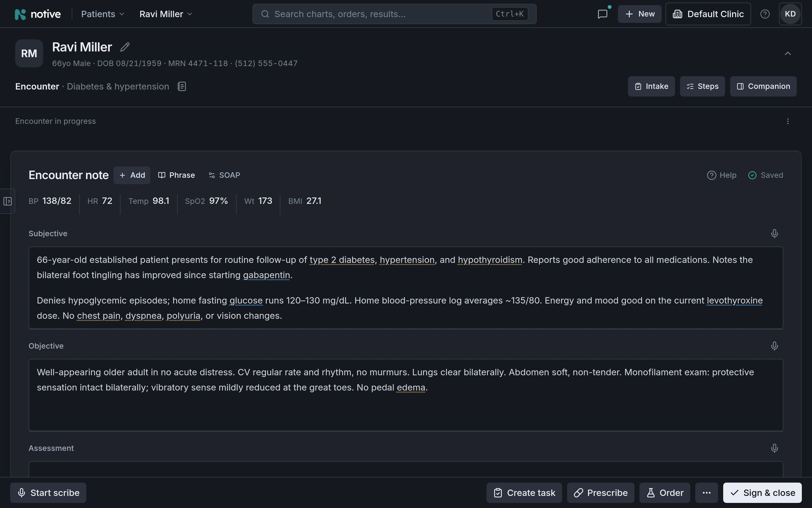Image resolution: width=812 pixels, height=508 pixels.
Task: Open the encounter details list icon
Action: (x=181, y=87)
